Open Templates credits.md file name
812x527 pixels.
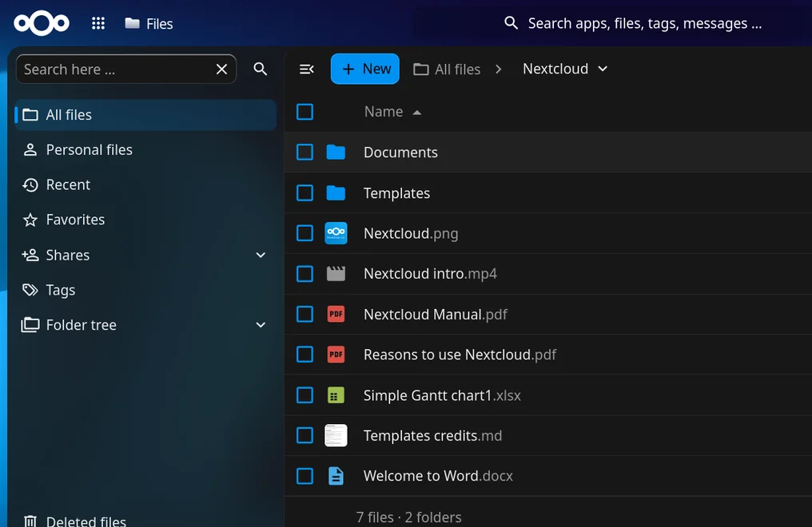pyautogui.click(x=433, y=436)
